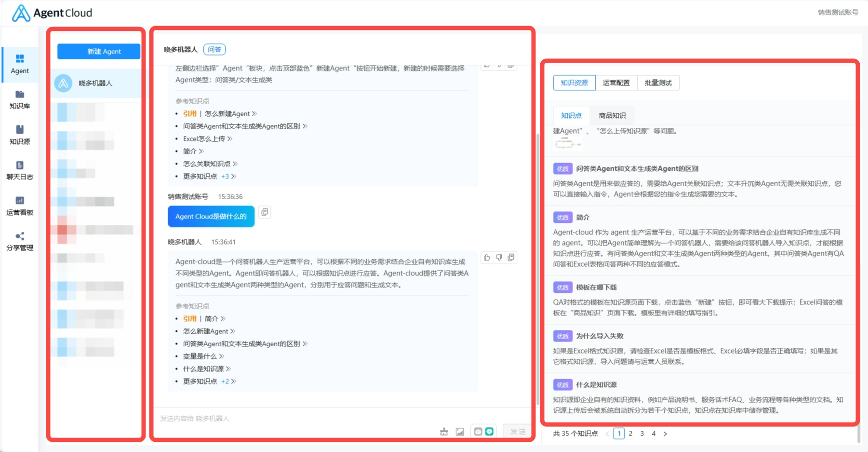Open the Agent section in the sidebar
This screenshot has width=868, height=452.
tap(20, 64)
